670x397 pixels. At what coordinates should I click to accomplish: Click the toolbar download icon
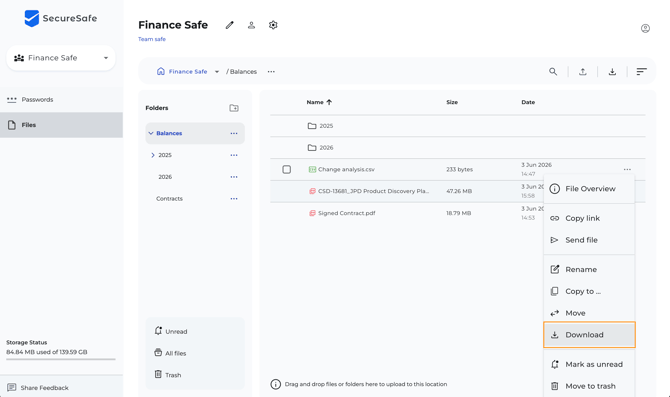tap(612, 71)
